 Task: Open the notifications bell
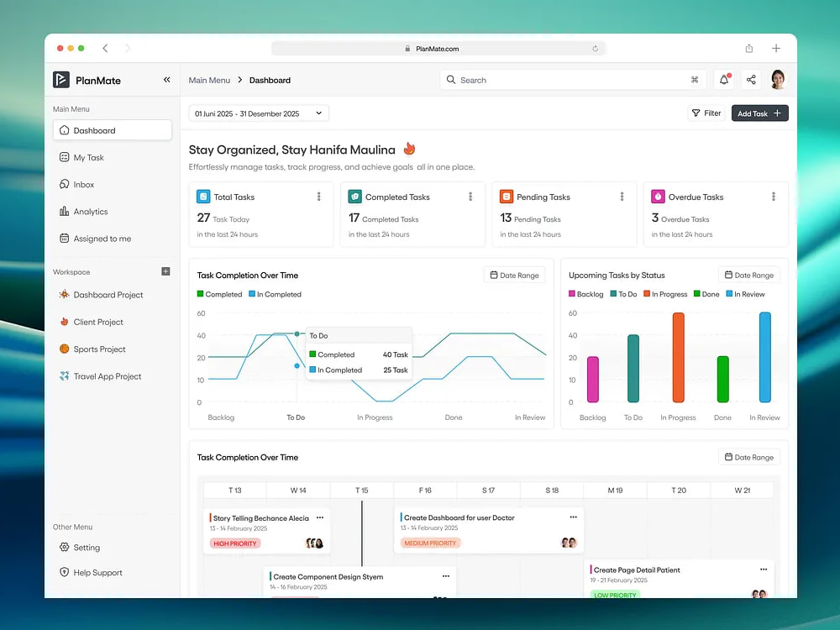click(x=724, y=79)
